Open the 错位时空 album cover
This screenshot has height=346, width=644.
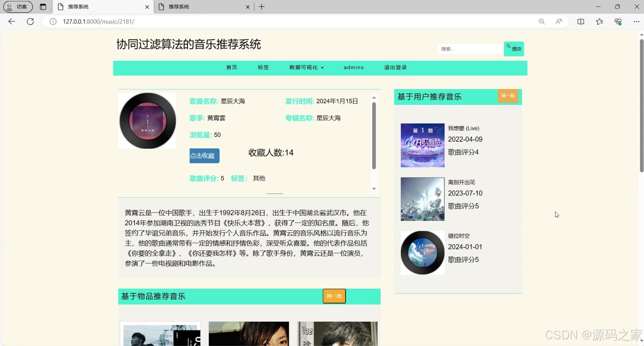point(422,253)
